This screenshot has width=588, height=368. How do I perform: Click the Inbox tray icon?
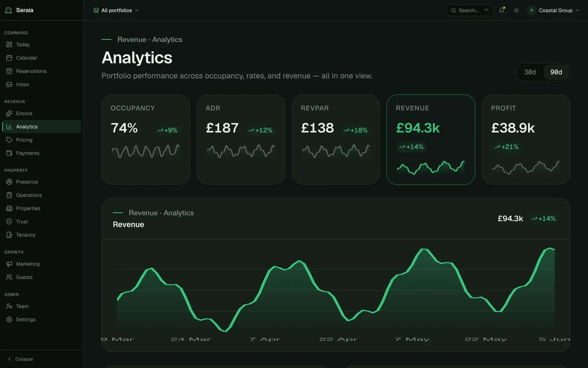click(x=9, y=84)
